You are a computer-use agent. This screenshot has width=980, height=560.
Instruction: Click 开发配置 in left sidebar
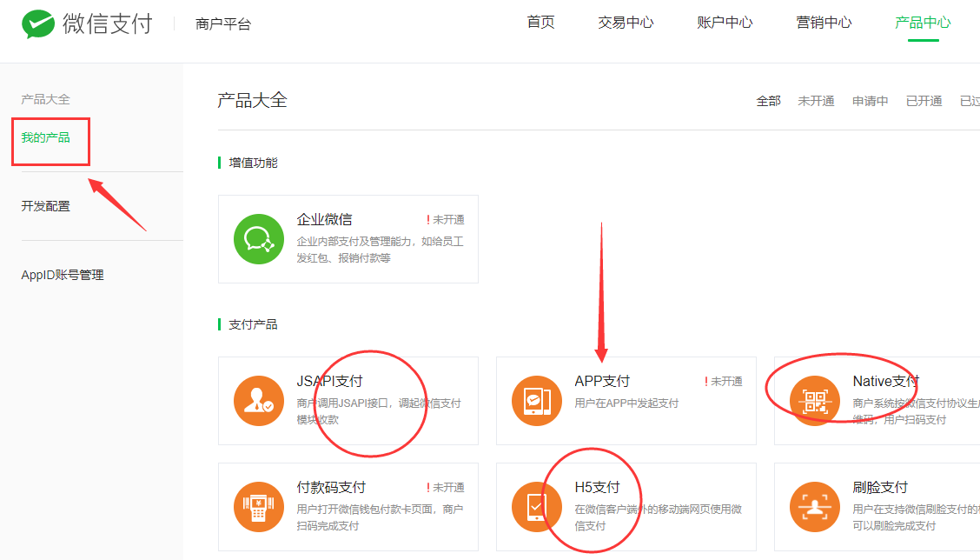pos(46,206)
